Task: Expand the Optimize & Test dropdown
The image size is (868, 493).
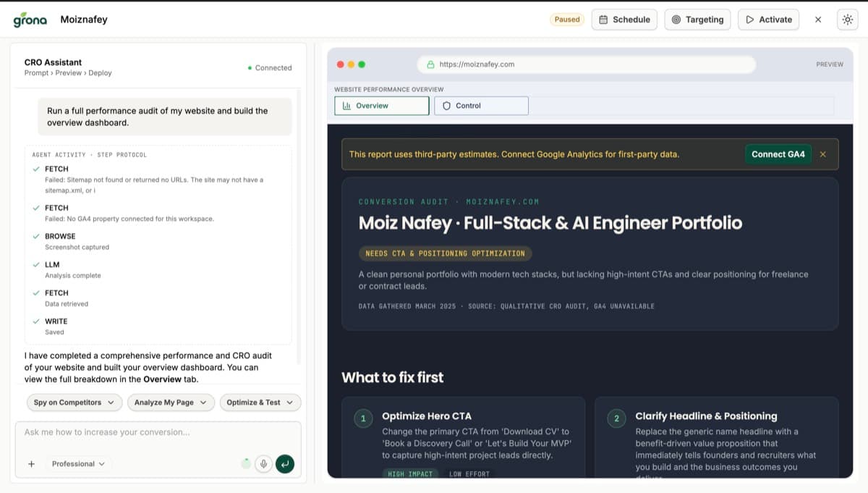Action: 260,403
